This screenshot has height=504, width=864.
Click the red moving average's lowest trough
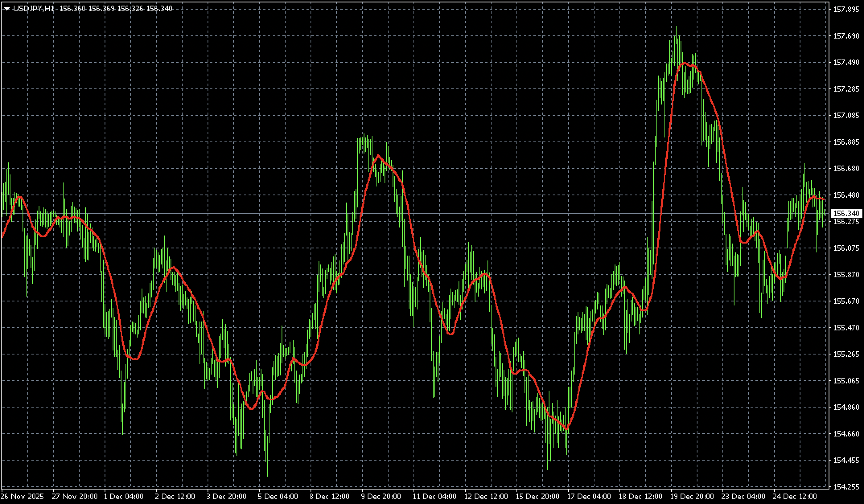(566, 429)
